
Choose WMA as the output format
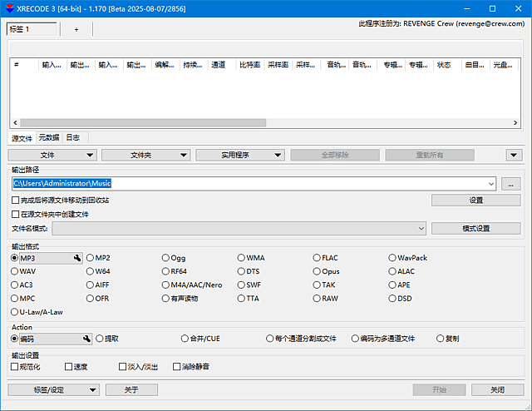pyautogui.click(x=251, y=258)
